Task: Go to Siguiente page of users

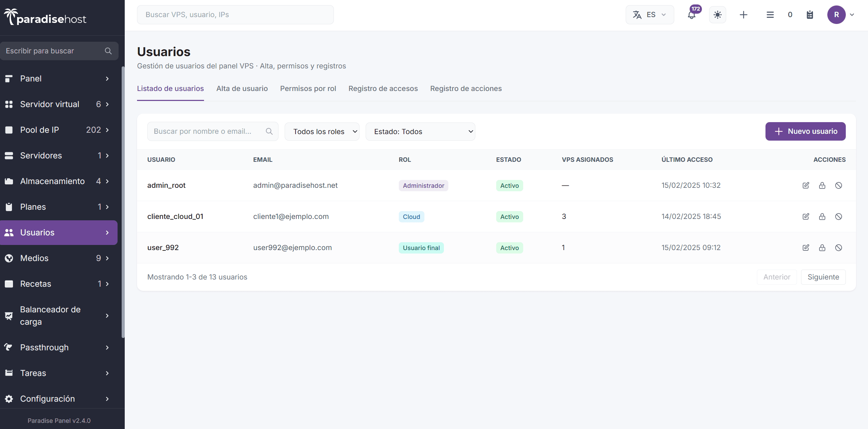Action: [x=823, y=277]
